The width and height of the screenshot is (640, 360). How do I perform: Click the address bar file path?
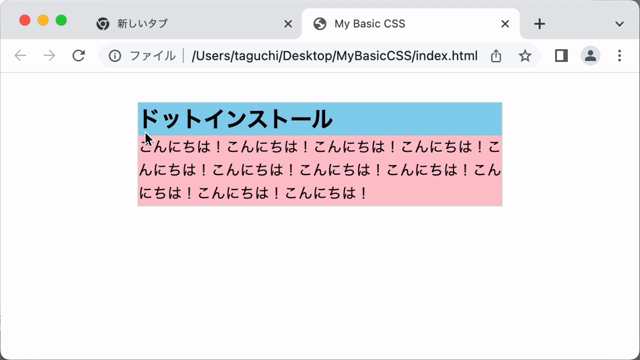click(334, 56)
